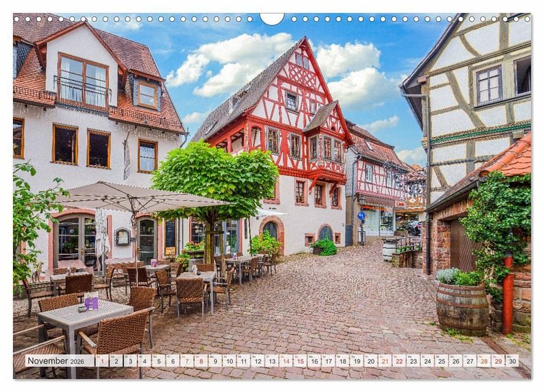Select date 2 in the calendar strip
Viewport: 544px width, 392px height.
(116, 361)
